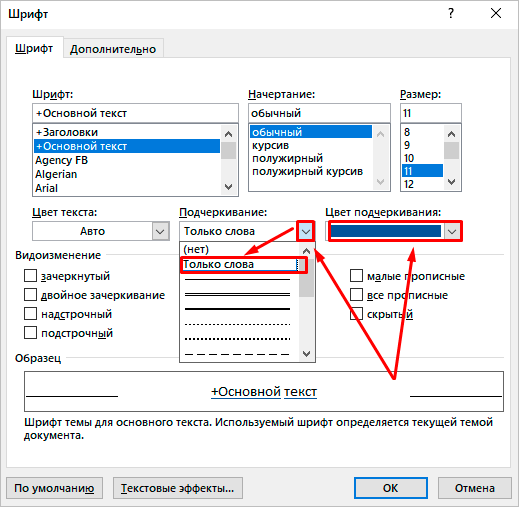The image size is (519, 507).
Task: Click font list scroll down arrow
Action: point(228,186)
